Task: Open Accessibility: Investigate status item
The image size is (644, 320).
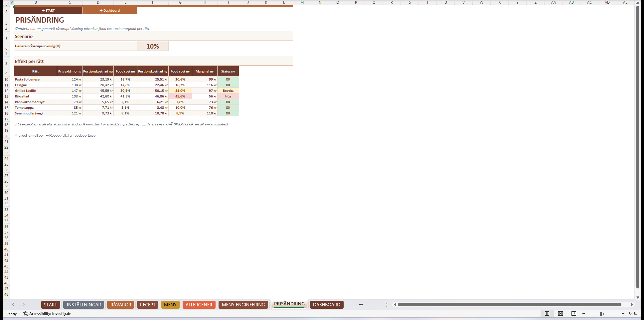Action: tap(47, 314)
